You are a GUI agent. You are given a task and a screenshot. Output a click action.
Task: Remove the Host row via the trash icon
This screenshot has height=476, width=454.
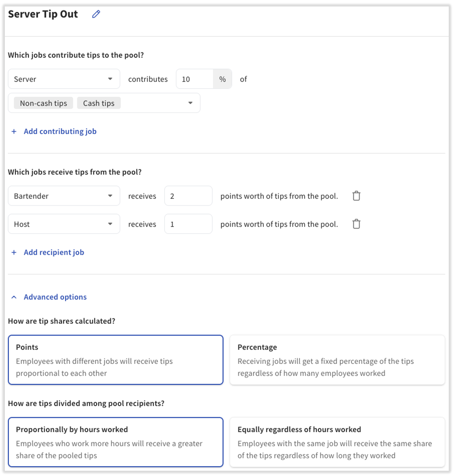coord(357,224)
